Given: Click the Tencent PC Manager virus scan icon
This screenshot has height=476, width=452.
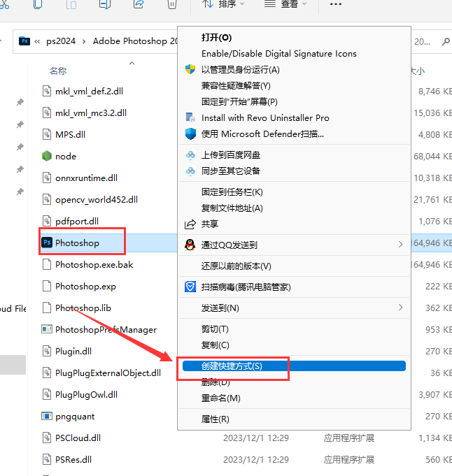Looking at the screenshot, I should [x=190, y=287].
